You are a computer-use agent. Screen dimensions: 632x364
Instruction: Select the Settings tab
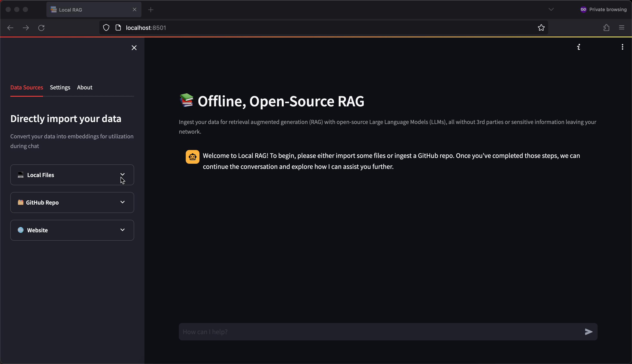60,87
